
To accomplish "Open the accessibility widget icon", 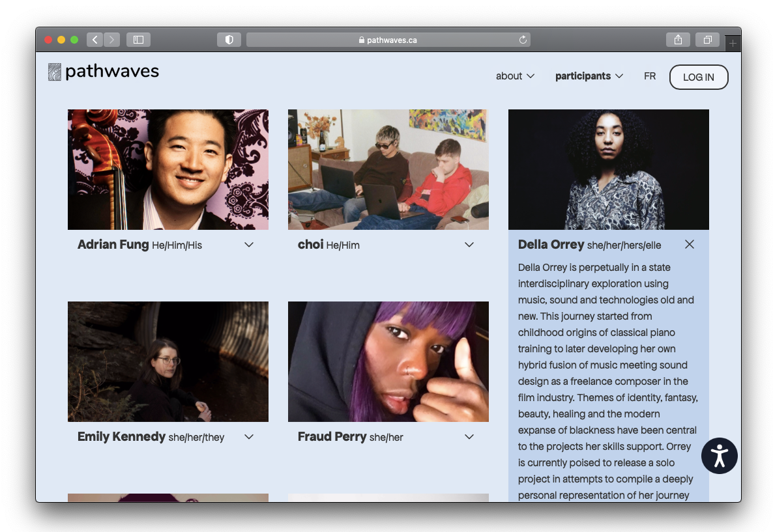I will click(x=720, y=456).
